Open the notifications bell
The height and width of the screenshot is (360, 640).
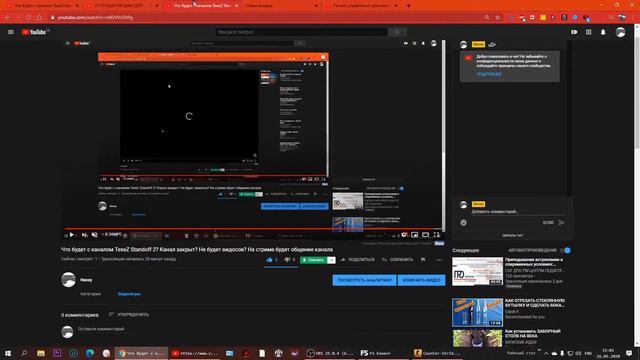pos(603,32)
